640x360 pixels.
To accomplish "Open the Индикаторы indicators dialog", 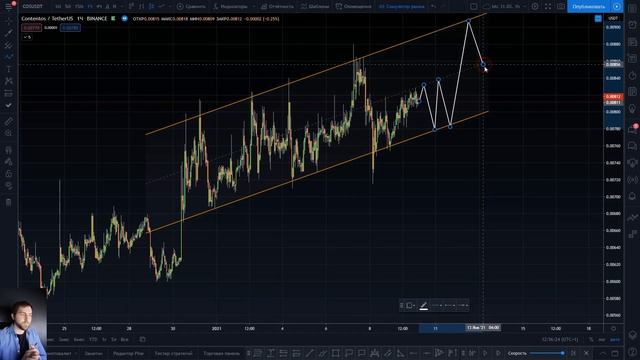I will pos(231,6).
